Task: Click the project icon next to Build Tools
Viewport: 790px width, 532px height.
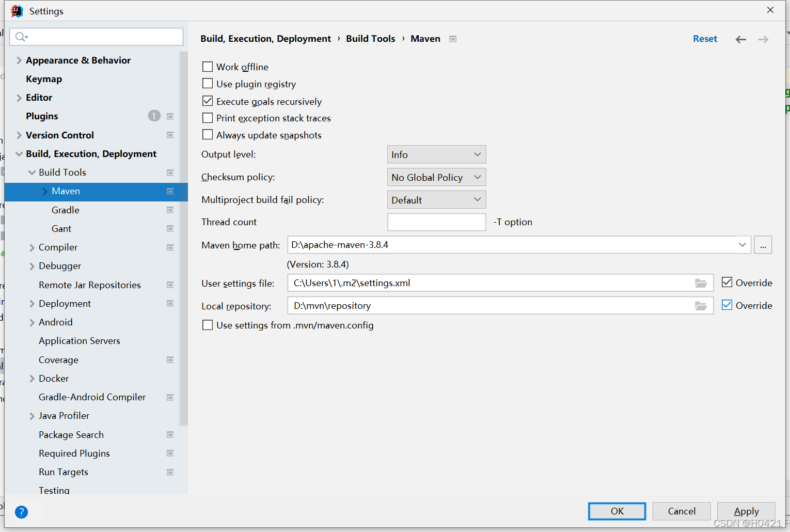Action: (x=170, y=173)
